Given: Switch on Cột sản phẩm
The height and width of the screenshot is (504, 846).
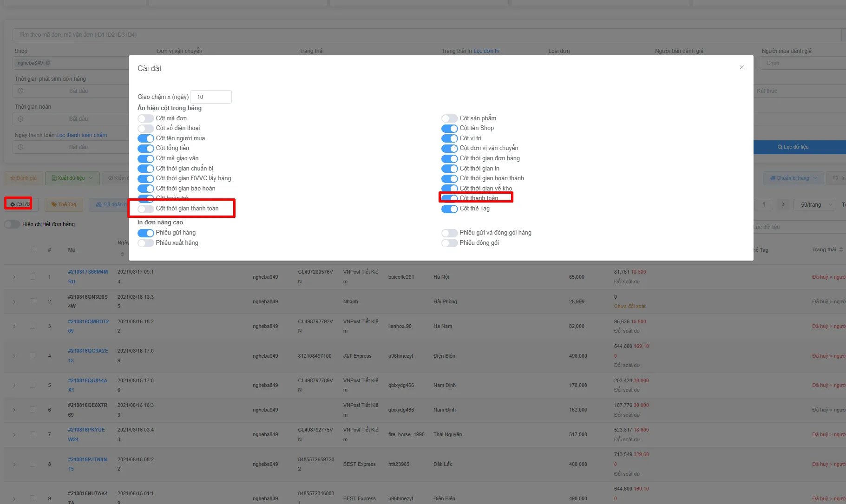Looking at the screenshot, I should (x=449, y=118).
